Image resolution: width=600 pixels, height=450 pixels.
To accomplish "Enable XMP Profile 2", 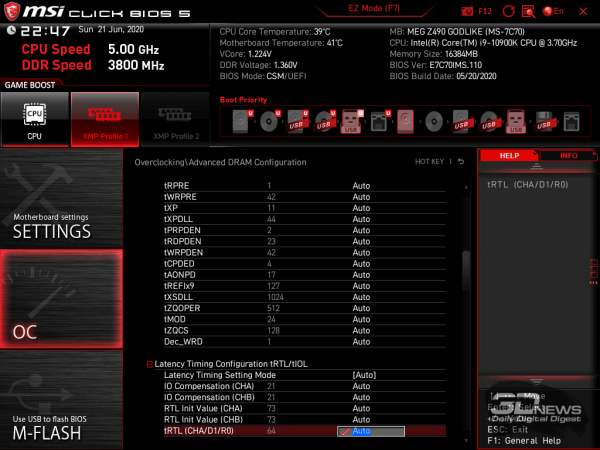I will (x=175, y=119).
